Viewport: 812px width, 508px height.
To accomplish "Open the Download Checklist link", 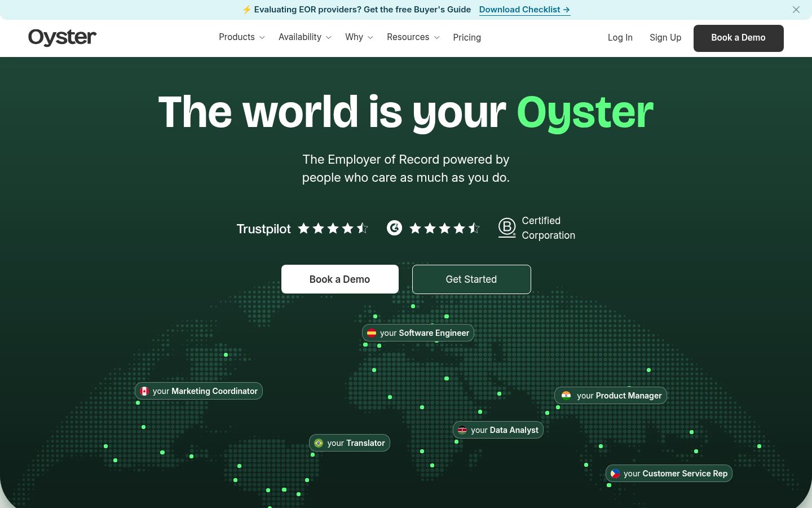I will (x=524, y=10).
